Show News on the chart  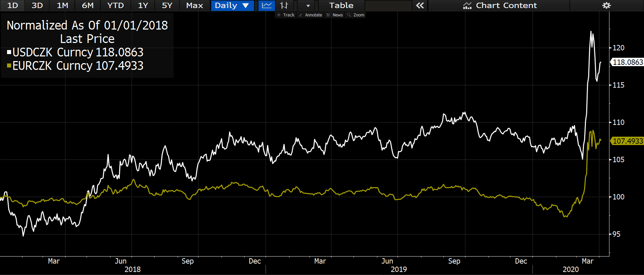tap(335, 15)
